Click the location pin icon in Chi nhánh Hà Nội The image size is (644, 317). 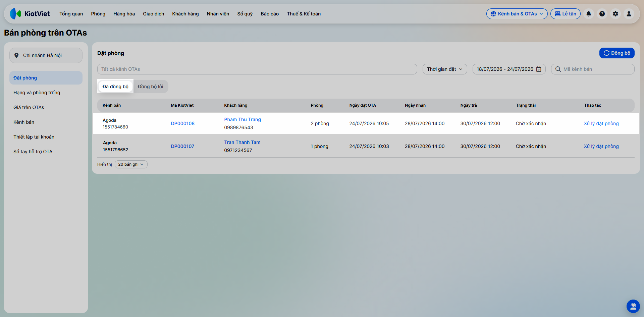(x=16, y=55)
